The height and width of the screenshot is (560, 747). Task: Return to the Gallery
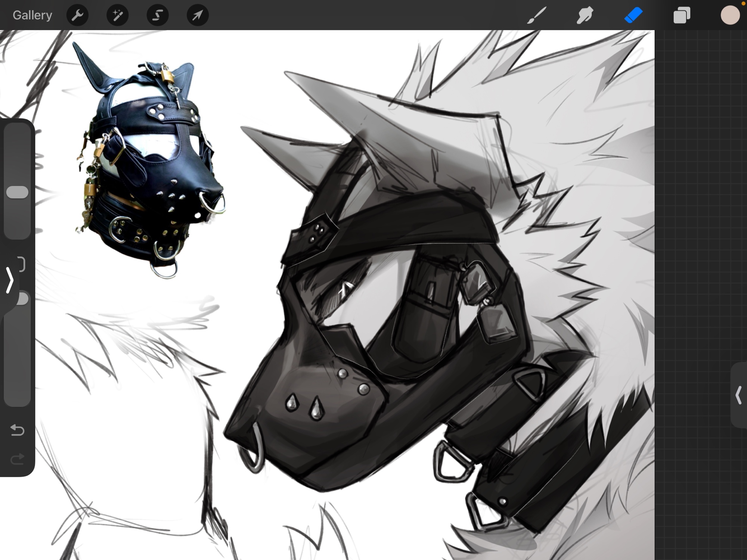click(32, 15)
